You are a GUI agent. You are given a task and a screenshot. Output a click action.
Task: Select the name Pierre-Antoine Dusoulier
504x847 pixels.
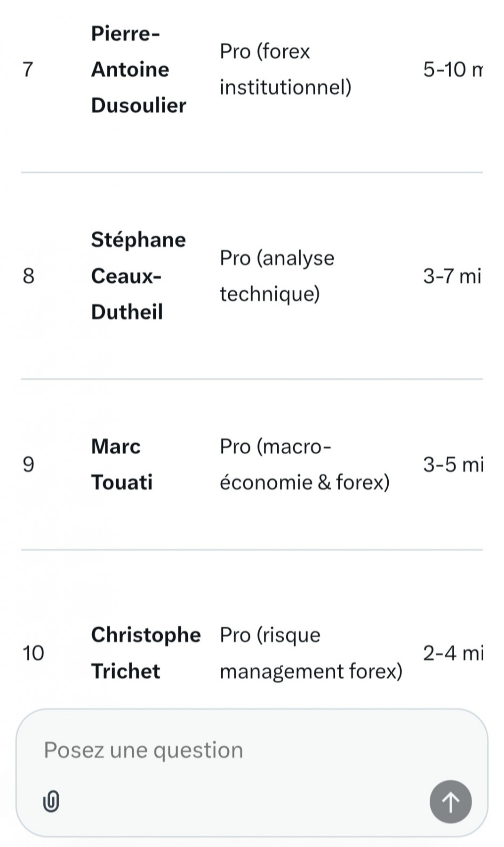pyautogui.click(x=138, y=69)
